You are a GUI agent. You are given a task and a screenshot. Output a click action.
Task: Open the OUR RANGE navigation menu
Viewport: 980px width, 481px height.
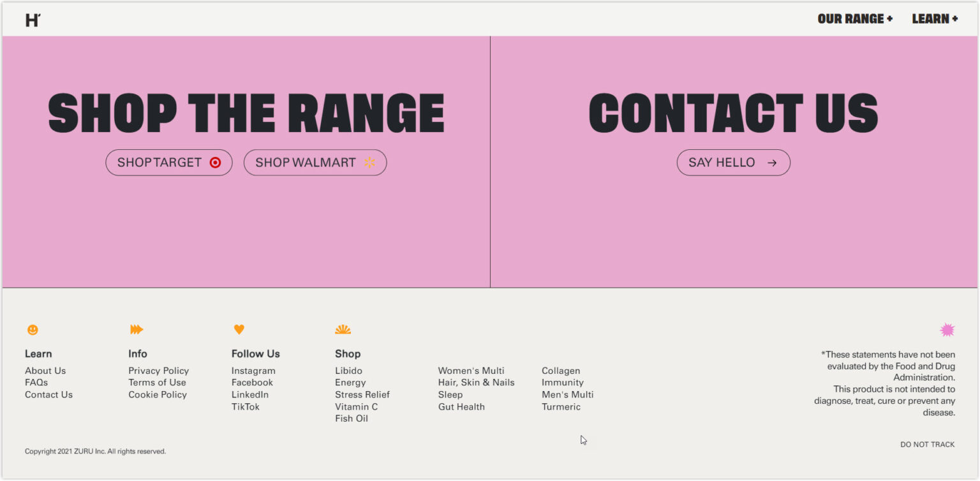coord(854,18)
